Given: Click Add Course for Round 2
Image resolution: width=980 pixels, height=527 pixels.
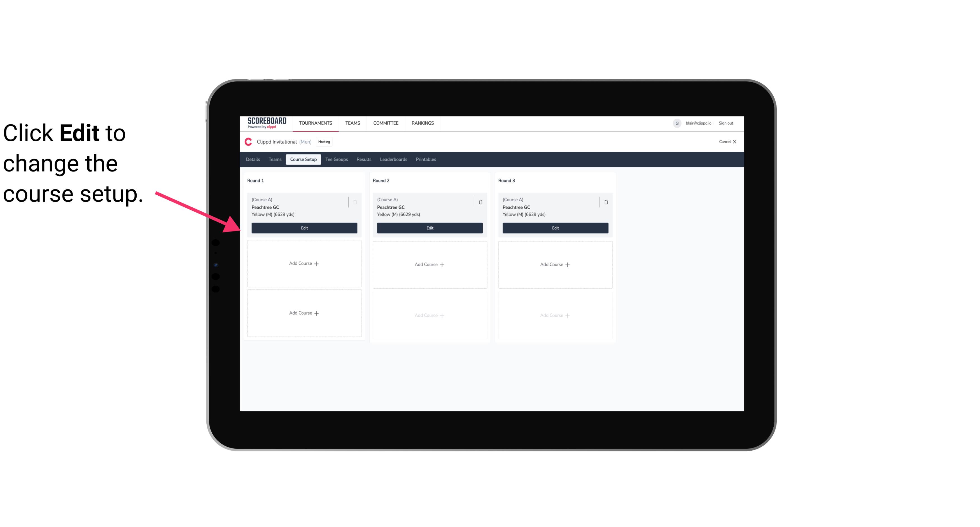Looking at the screenshot, I should pos(429,264).
